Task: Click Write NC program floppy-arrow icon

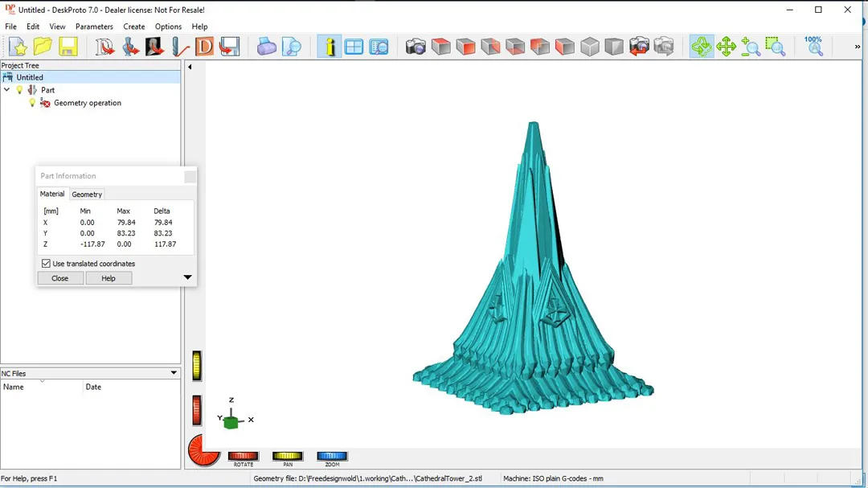Action: click(x=229, y=47)
